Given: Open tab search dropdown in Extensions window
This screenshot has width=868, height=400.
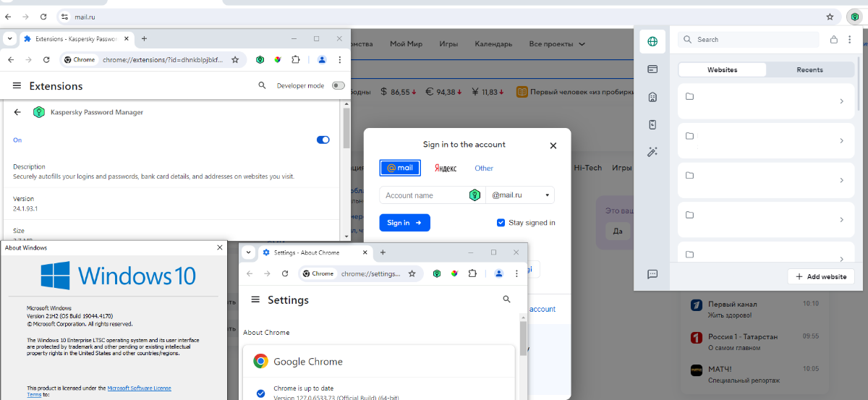Looking at the screenshot, I should pos(9,38).
